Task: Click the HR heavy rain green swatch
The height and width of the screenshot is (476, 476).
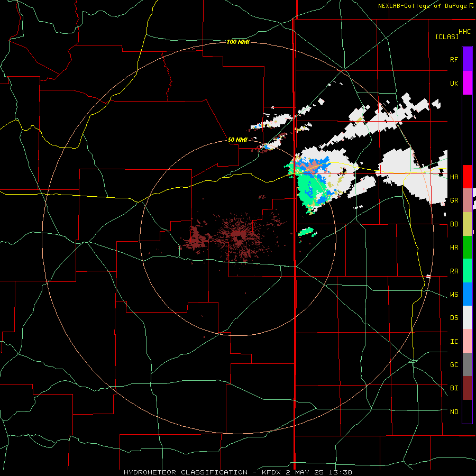Action: coord(467,247)
